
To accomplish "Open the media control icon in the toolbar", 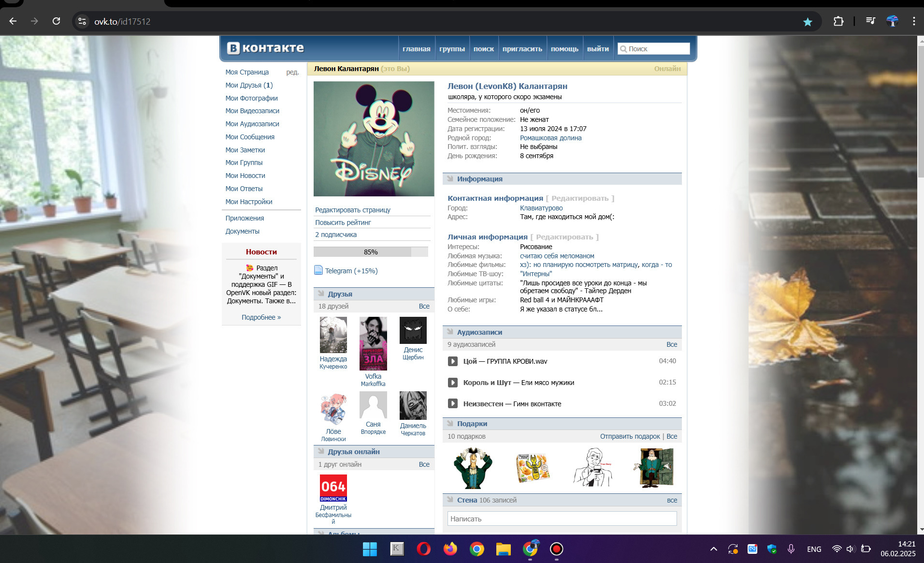I will pos(870,21).
